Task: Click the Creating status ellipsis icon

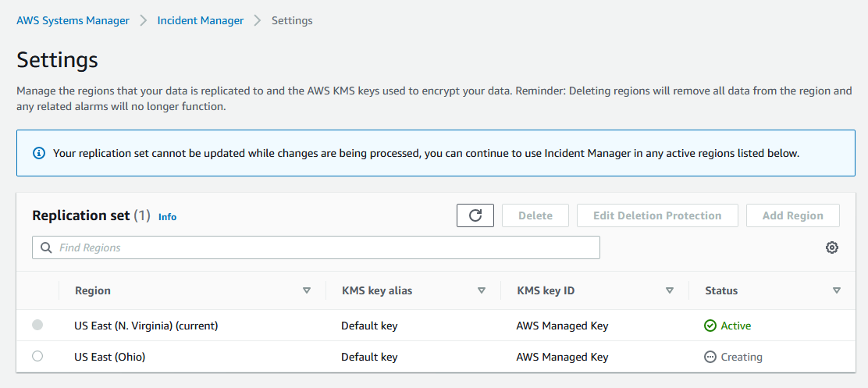Action: pyautogui.click(x=710, y=357)
